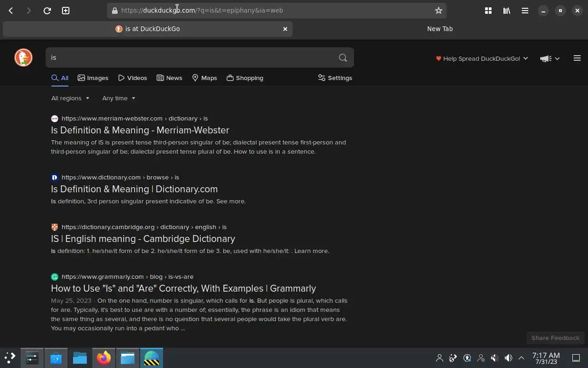This screenshot has height=368, width=588.
Task: Switch to News results
Action: [169, 78]
